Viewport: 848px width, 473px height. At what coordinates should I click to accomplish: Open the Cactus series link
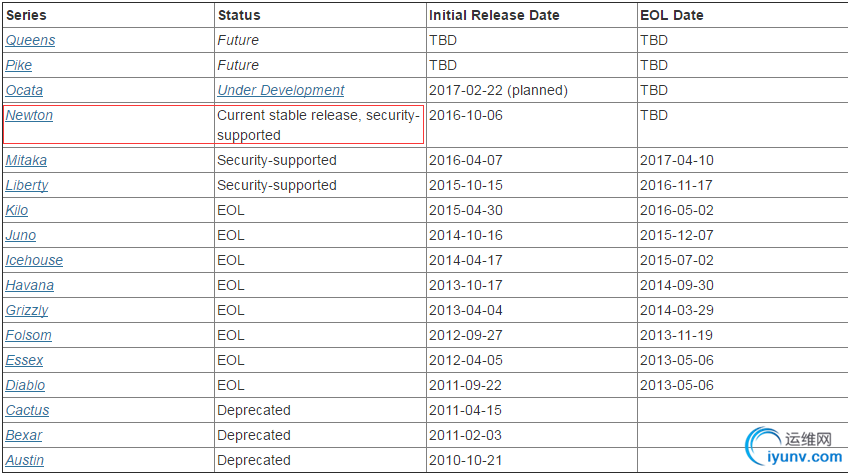(27, 410)
